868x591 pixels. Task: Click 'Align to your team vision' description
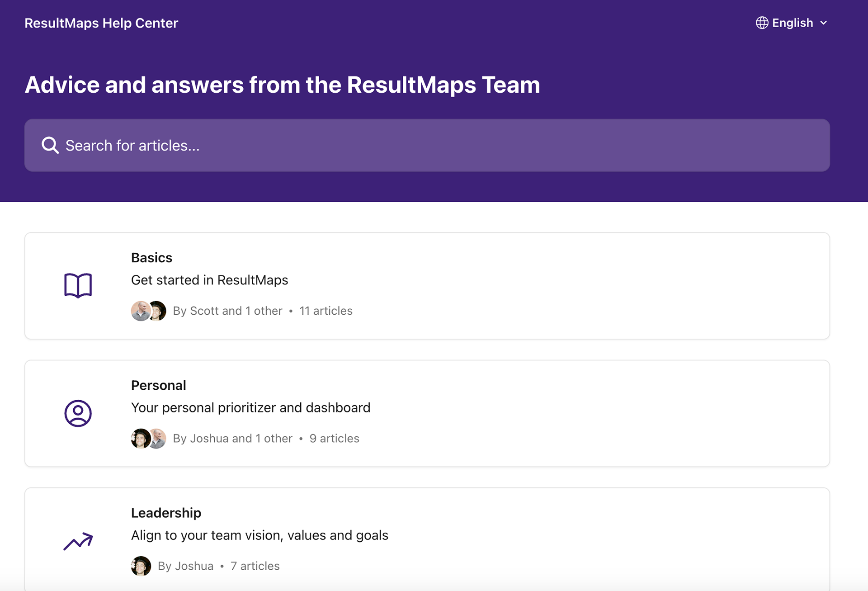pyautogui.click(x=259, y=535)
